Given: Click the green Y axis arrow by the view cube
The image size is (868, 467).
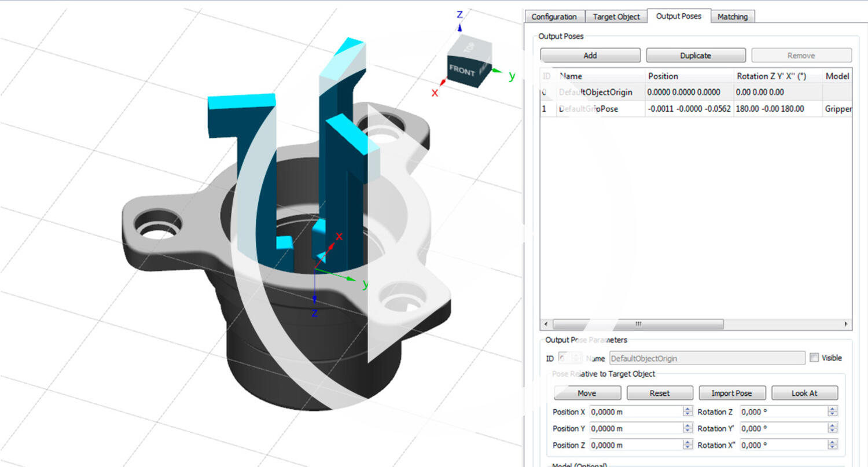Looking at the screenshot, I should (498, 72).
